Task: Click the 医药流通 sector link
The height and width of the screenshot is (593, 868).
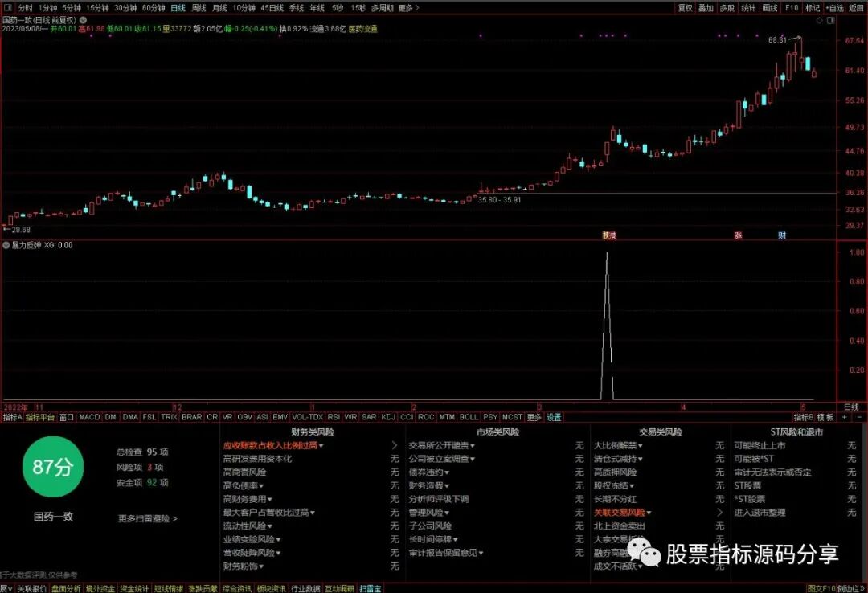Action: tap(363, 29)
